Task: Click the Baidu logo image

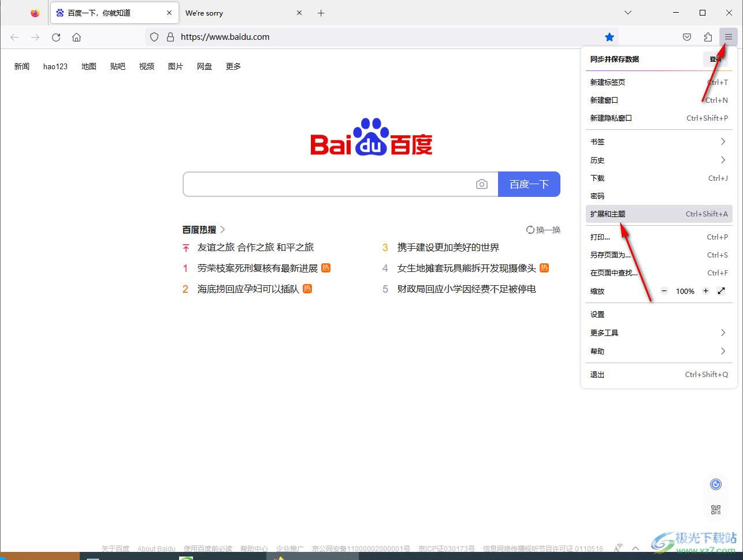Action: 371,137
